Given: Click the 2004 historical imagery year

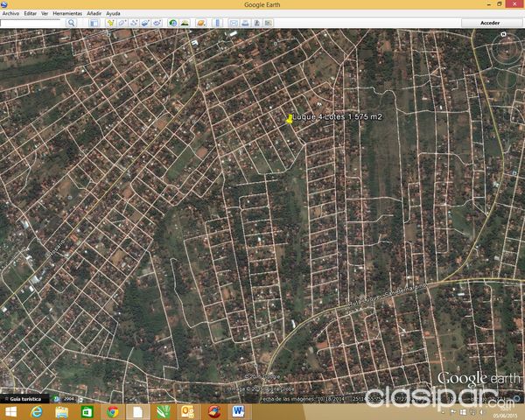Looking at the screenshot, I should [68, 399].
